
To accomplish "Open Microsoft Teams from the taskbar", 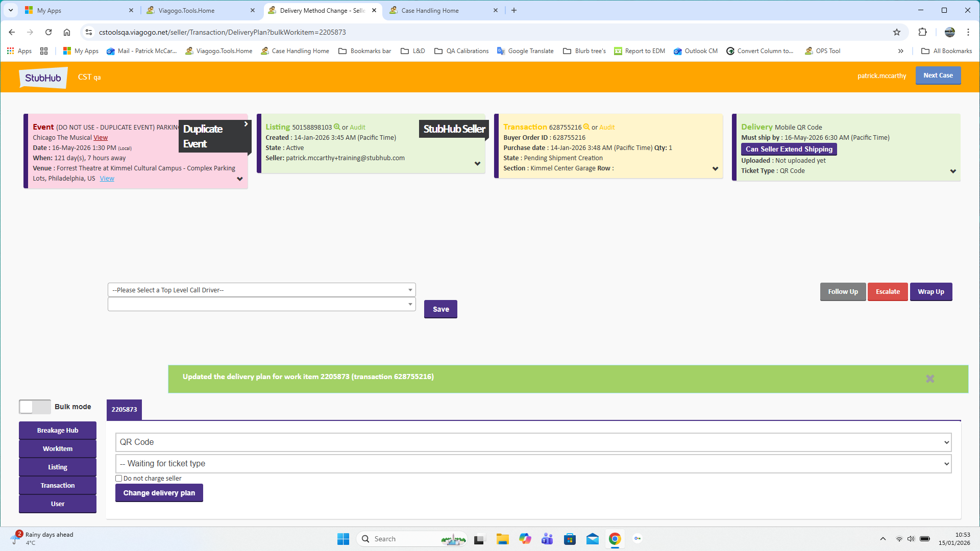I will (547, 539).
